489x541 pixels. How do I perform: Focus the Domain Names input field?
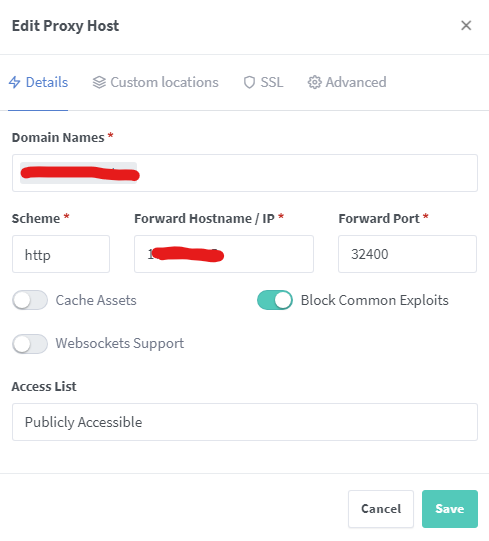point(245,173)
